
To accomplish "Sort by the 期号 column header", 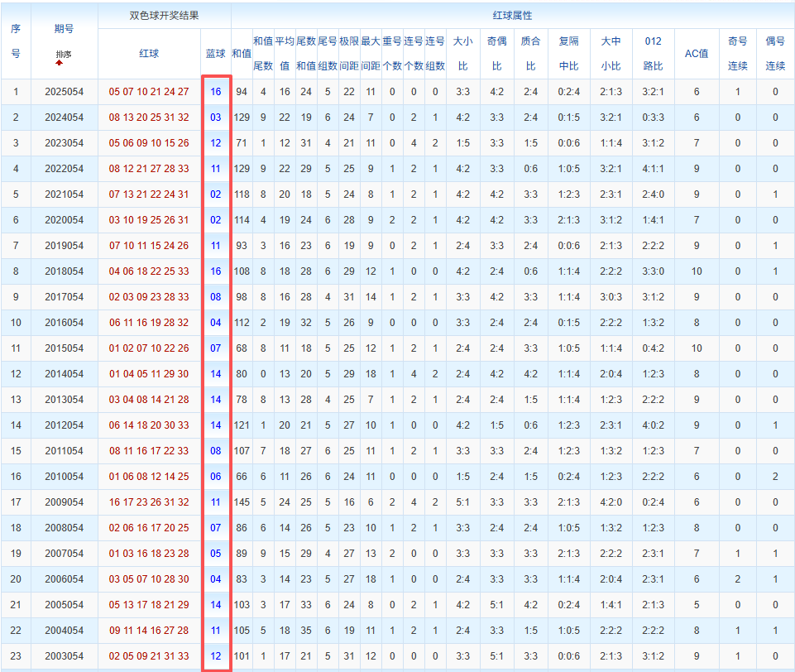I will click(x=64, y=29).
